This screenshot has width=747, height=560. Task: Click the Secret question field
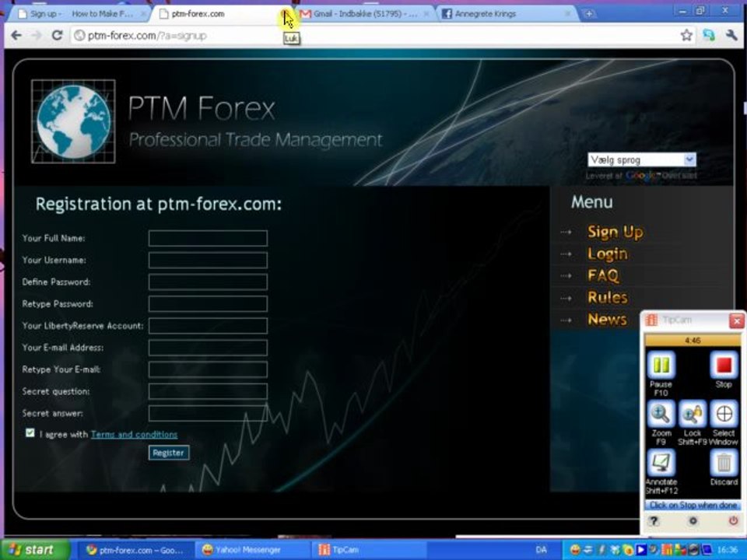[x=209, y=391]
